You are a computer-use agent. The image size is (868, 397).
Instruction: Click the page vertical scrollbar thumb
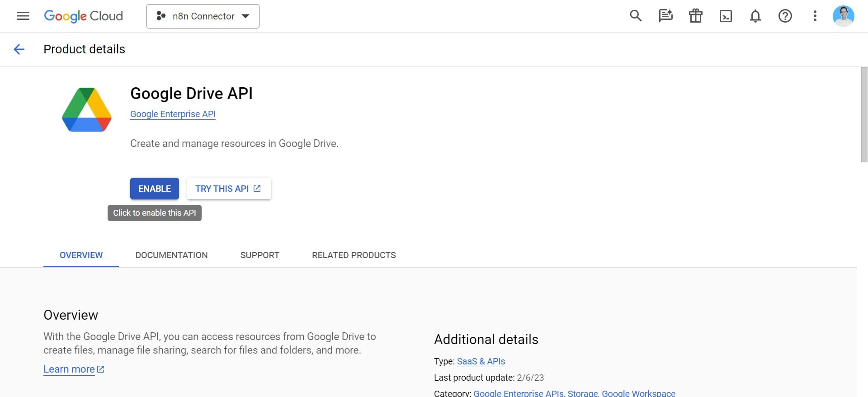pyautogui.click(x=864, y=114)
